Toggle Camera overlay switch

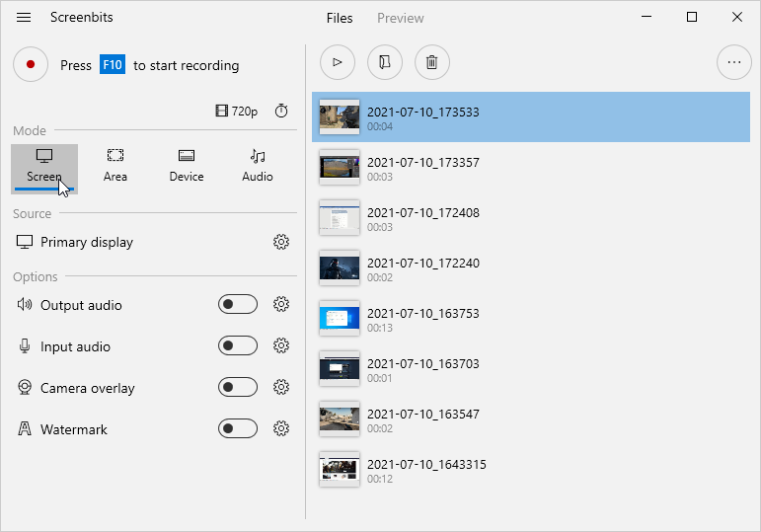click(x=238, y=387)
